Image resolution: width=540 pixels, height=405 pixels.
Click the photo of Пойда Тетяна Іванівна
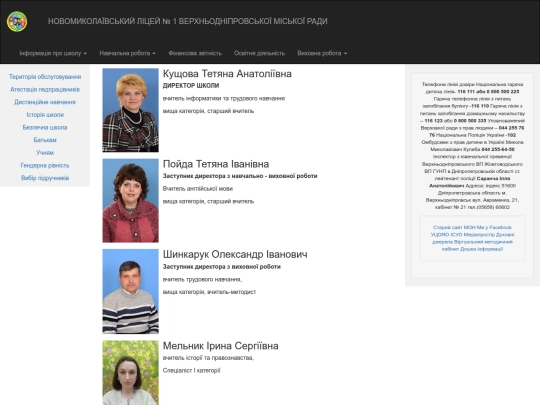(x=131, y=201)
